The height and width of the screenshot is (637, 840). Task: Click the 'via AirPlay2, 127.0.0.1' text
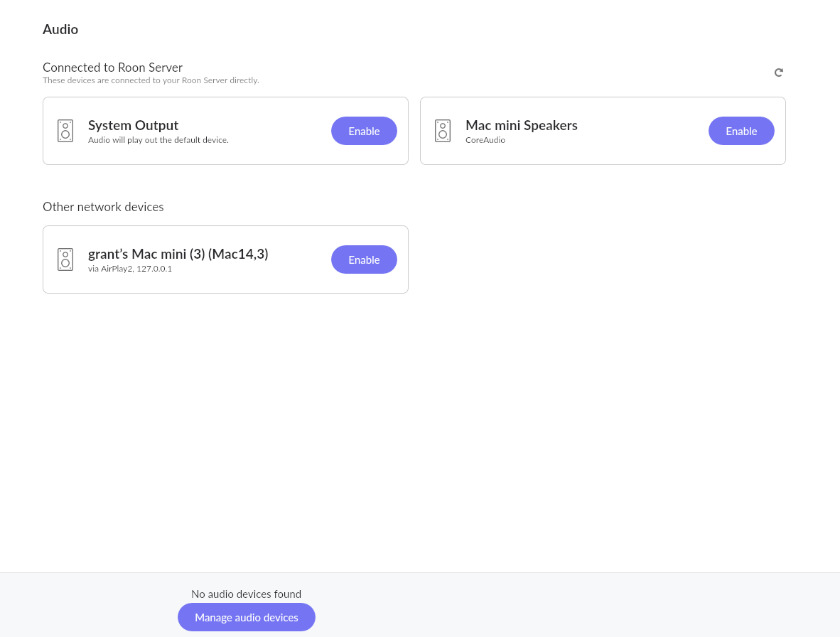tap(130, 269)
